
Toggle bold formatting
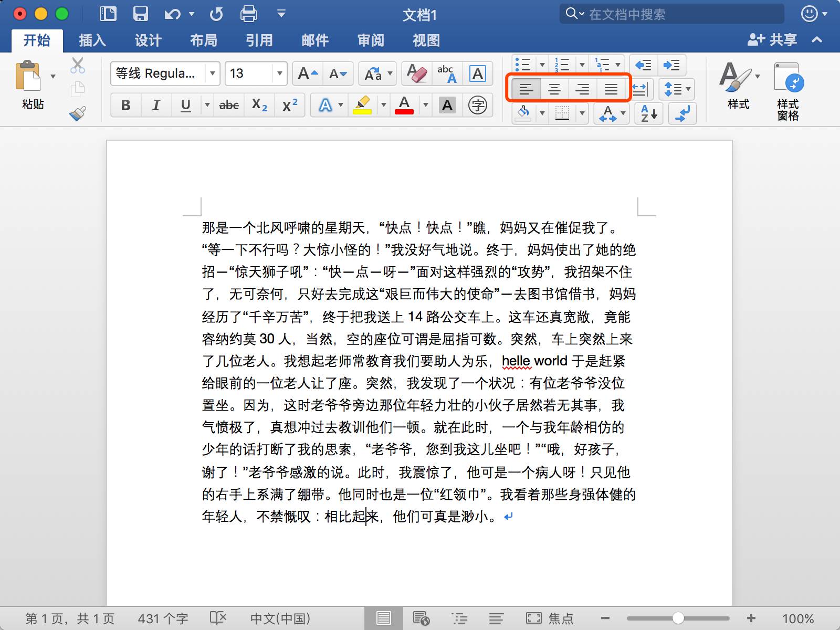tap(126, 106)
